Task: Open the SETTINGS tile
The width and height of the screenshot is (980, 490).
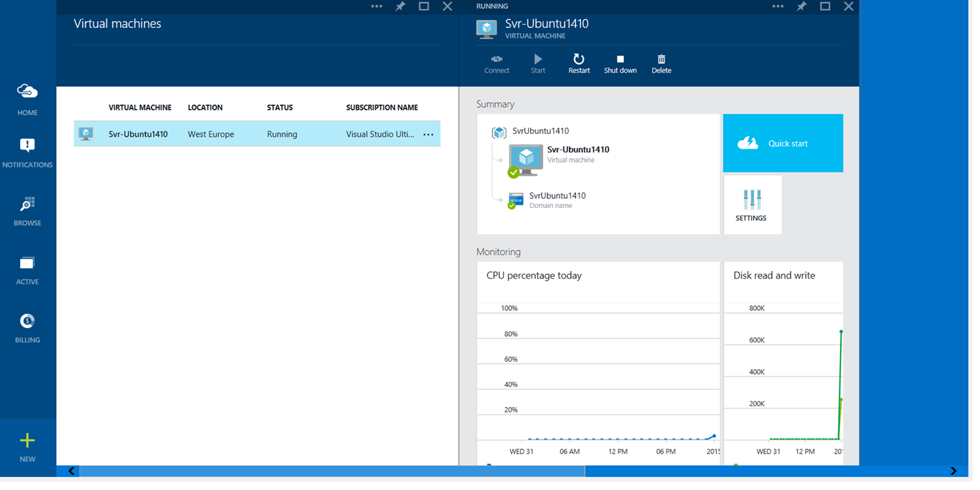Action: (x=752, y=205)
